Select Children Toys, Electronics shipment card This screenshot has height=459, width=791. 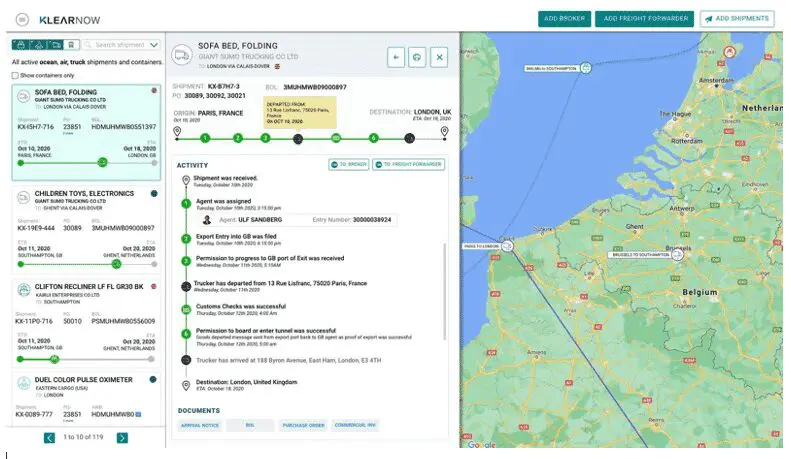[86, 229]
